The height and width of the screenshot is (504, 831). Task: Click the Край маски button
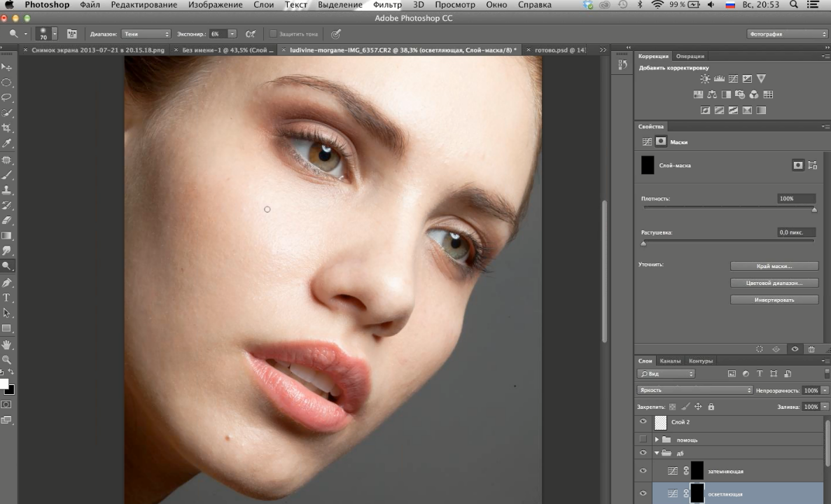[x=774, y=266]
